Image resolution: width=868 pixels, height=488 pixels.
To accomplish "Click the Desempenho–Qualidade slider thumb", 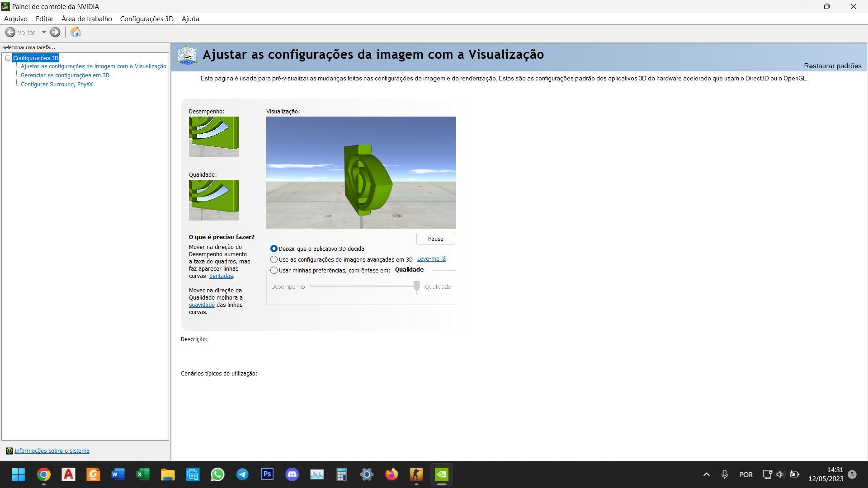I will pyautogui.click(x=416, y=286).
